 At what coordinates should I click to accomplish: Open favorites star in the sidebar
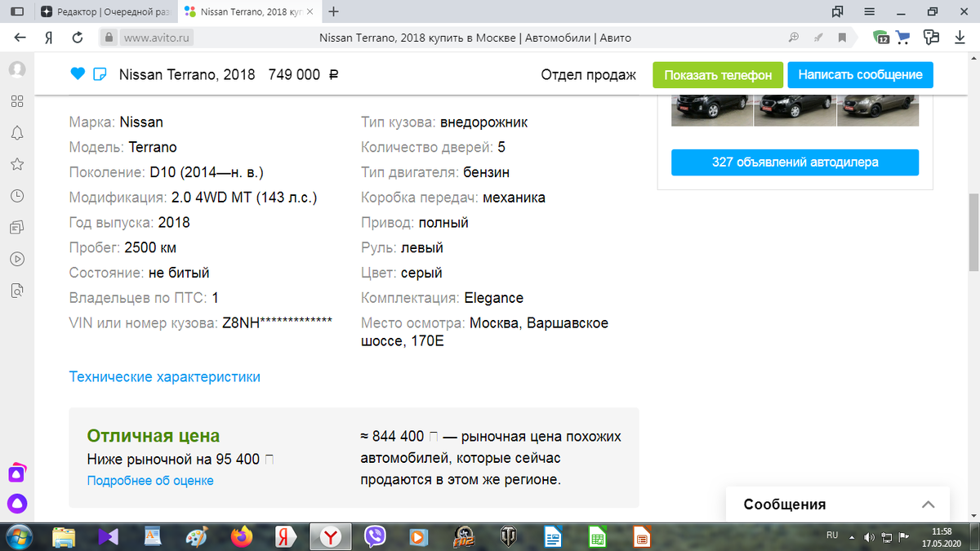(x=16, y=164)
